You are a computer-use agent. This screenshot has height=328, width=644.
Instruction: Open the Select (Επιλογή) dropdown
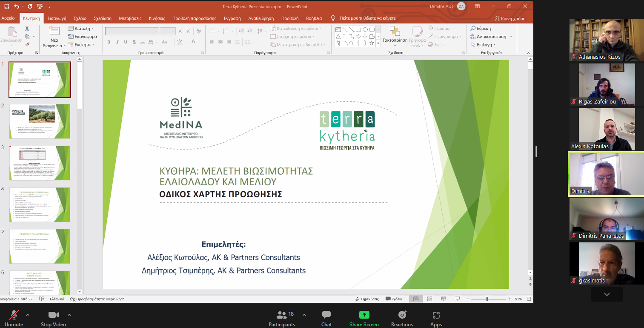(x=484, y=44)
